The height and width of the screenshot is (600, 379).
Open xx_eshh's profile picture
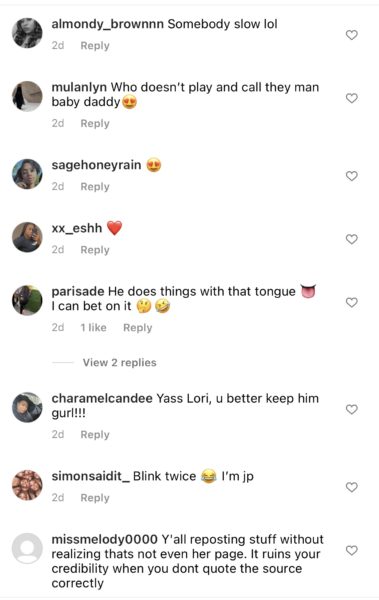[x=27, y=237]
